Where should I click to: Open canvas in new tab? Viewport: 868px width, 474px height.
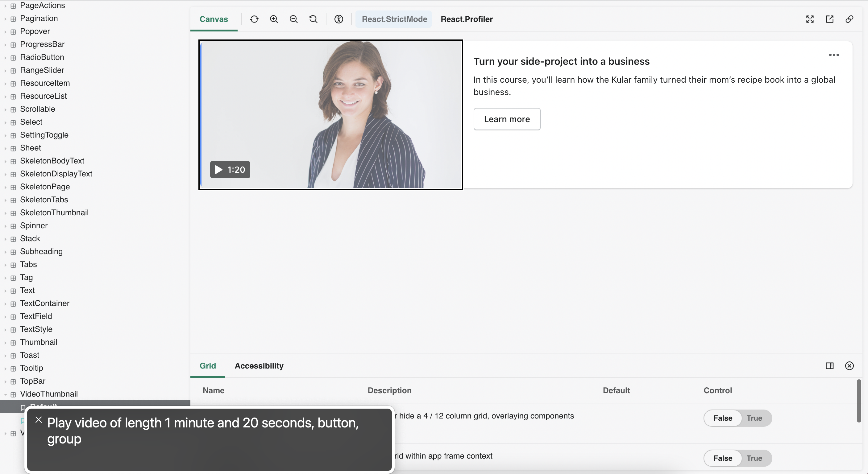pyautogui.click(x=830, y=19)
